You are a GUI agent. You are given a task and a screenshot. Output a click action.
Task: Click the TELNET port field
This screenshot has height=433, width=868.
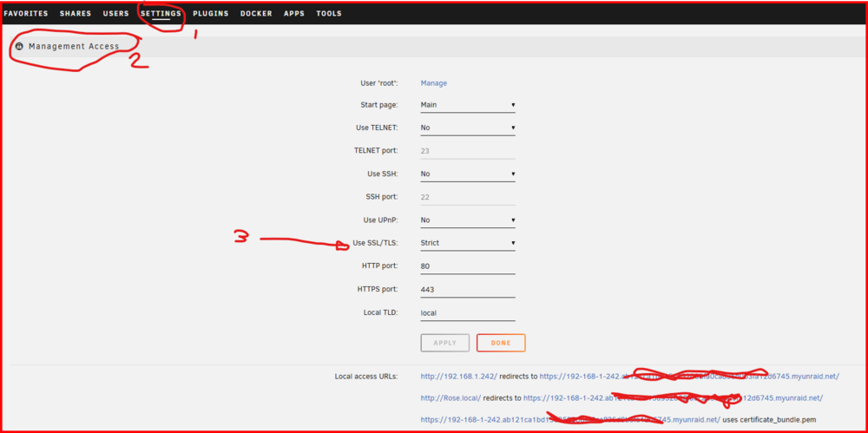(x=468, y=151)
